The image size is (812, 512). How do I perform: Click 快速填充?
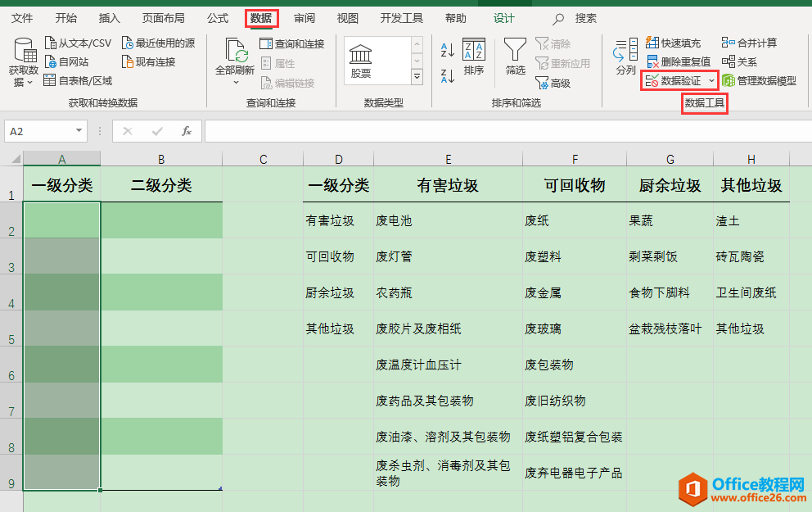[x=673, y=43]
